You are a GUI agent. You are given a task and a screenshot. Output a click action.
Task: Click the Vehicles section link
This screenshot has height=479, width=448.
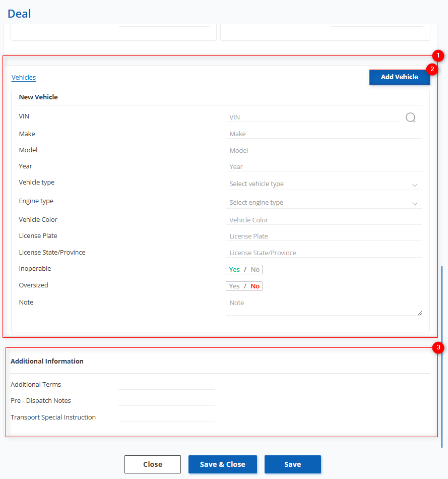(x=24, y=78)
